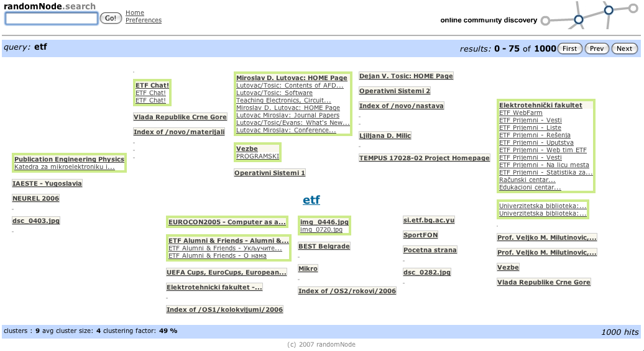The width and height of the screenshot is (644, 351).
Task: Open Elektrotehnički fakultet cluster heading
Action: click(541, 105)
